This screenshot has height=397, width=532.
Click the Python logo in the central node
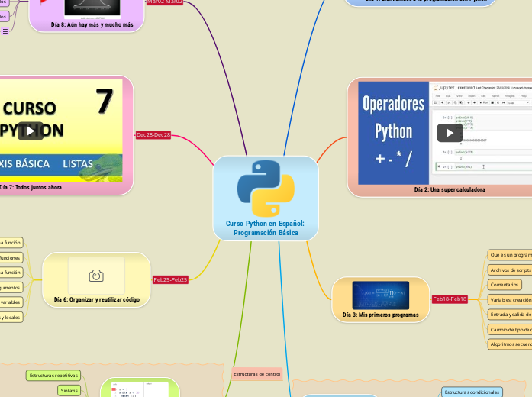(265, 188)
